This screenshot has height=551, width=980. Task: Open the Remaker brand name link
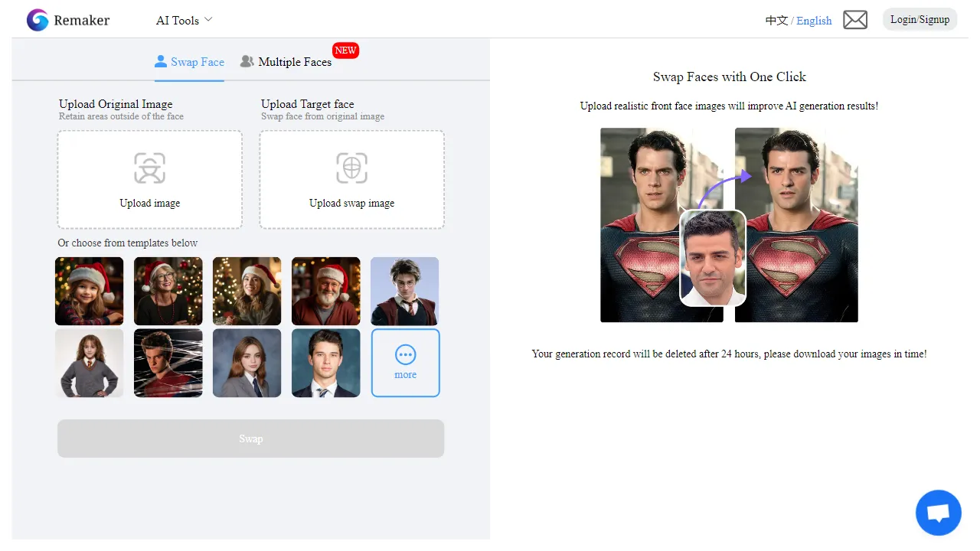[x=81, y=21]
